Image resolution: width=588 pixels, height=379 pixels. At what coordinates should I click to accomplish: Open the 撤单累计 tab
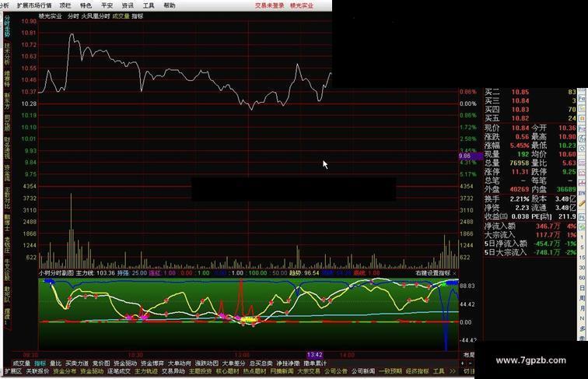click(x=315, y=363)
